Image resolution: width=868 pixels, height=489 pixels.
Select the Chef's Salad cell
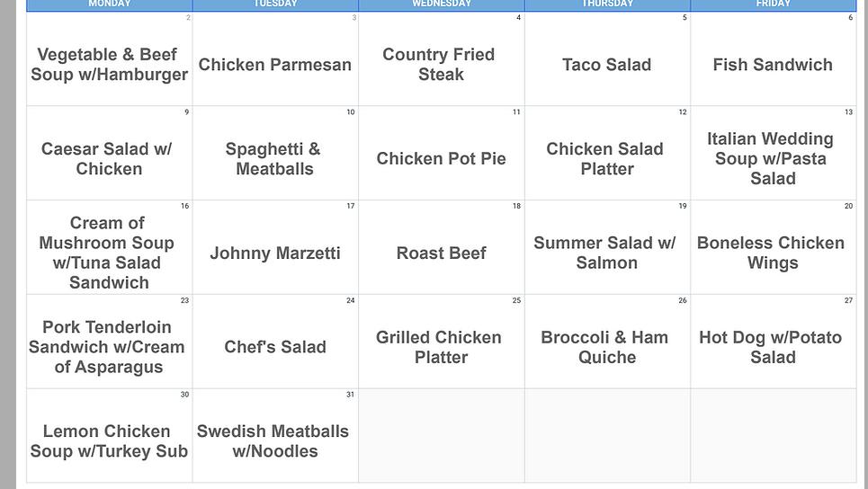click(275, 347)
